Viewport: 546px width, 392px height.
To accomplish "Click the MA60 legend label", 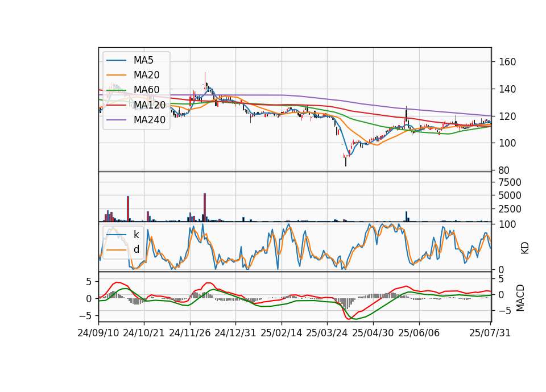I will 146,90.
